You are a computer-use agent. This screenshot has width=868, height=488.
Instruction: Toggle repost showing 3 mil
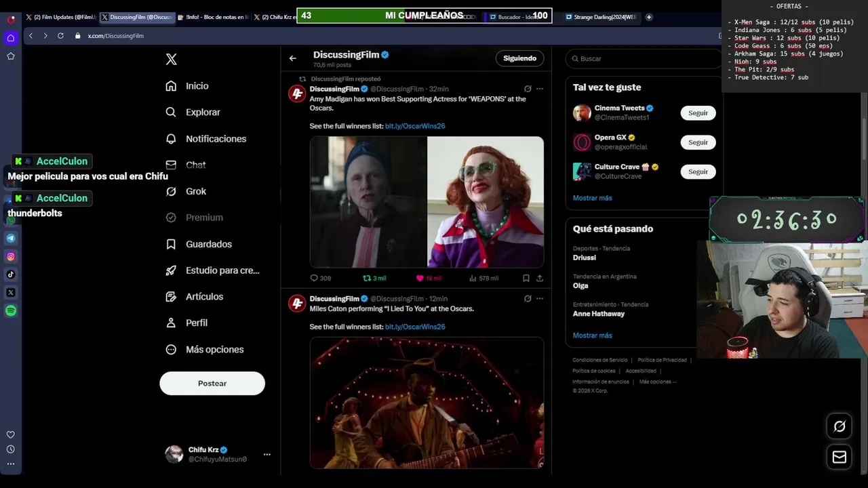pyautogui.click(x=374, y=278)
